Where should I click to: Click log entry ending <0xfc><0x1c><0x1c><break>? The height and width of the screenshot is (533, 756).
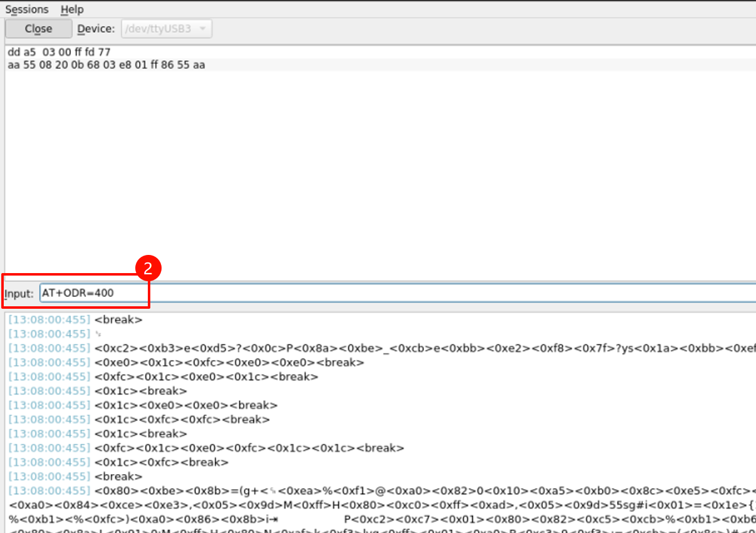pos(249,448)
